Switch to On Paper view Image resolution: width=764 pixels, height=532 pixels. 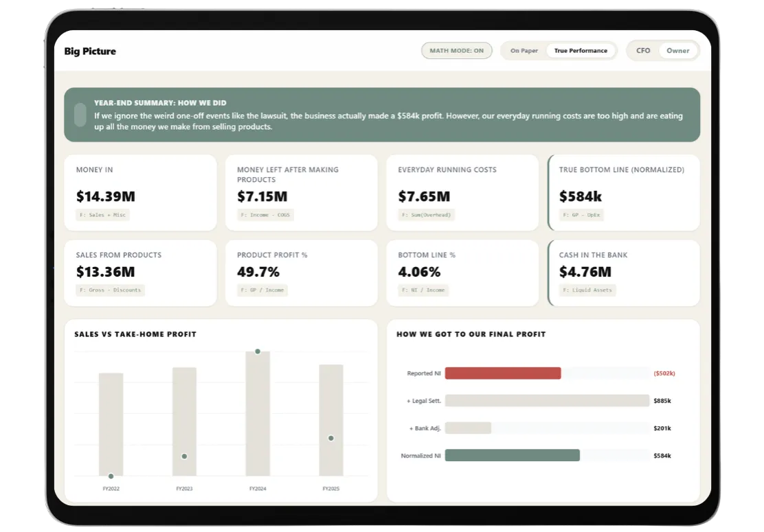[524, 51]
